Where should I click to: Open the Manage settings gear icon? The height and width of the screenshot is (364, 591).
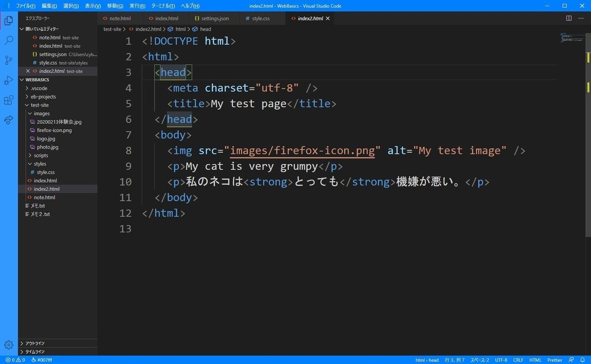coord(8,345)
